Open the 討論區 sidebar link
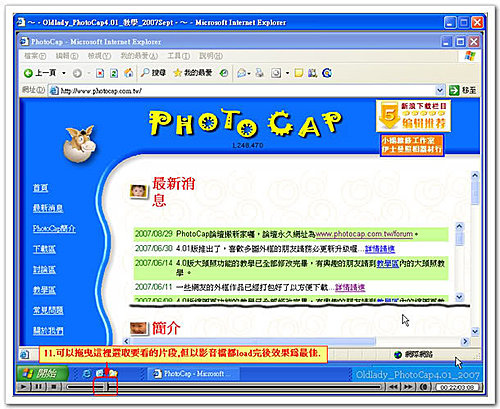This screenshot has height=409, width=500. (44, 270)
